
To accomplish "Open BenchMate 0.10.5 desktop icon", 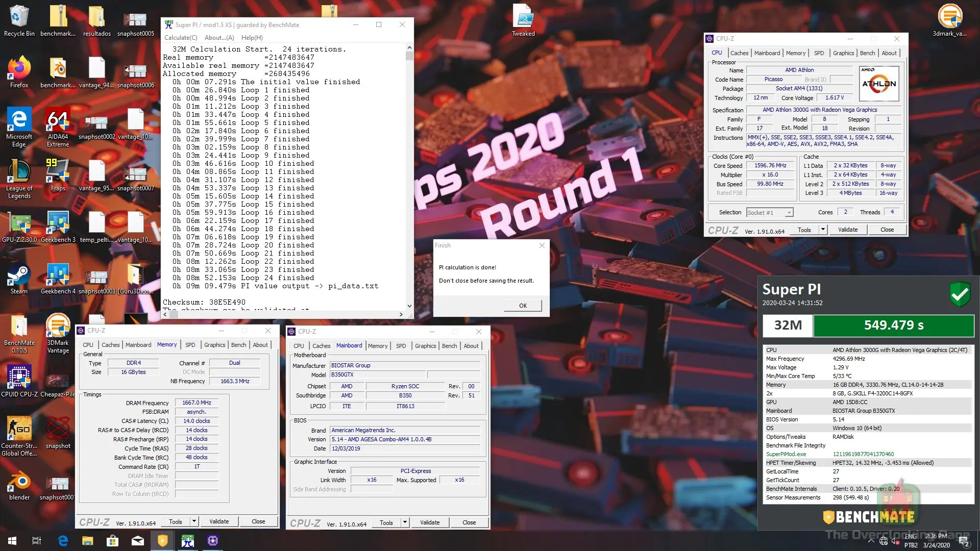I will coord(19,334).
